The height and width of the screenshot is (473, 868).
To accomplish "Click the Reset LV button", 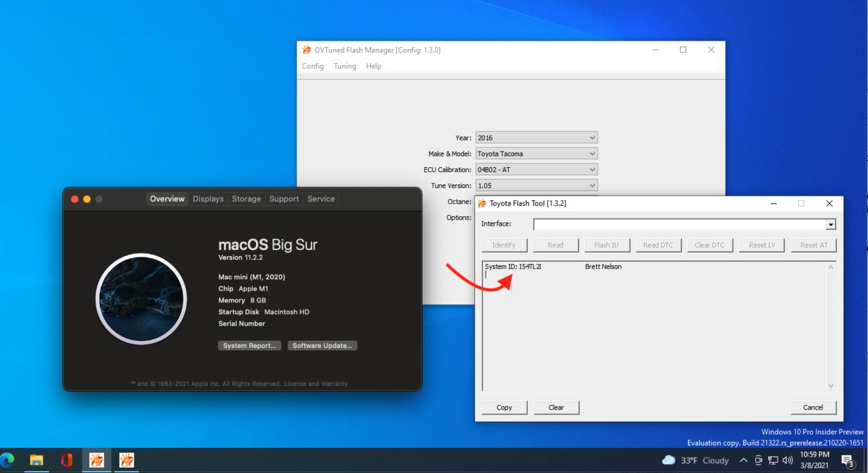I will (x=761, y=245).
